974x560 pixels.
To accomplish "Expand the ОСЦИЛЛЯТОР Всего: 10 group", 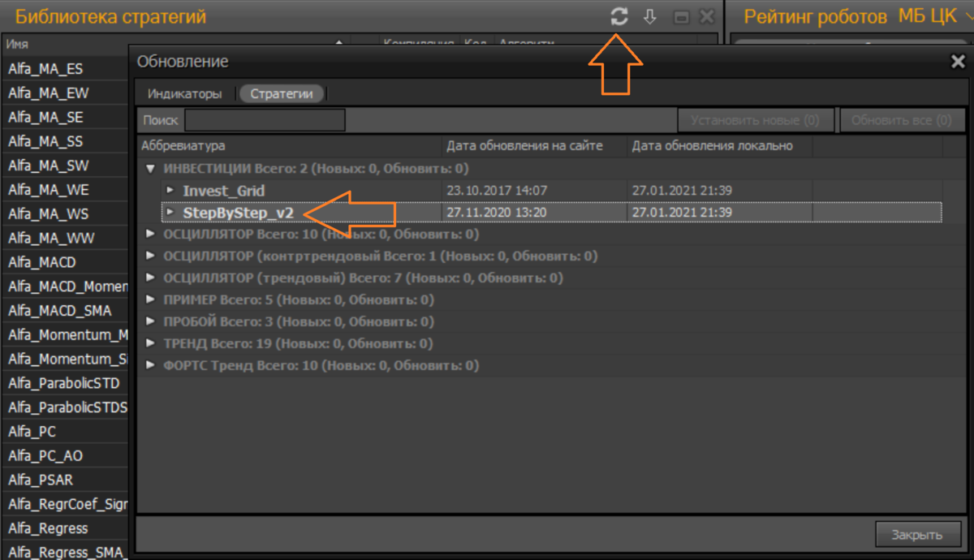I will tap(149, 234).
